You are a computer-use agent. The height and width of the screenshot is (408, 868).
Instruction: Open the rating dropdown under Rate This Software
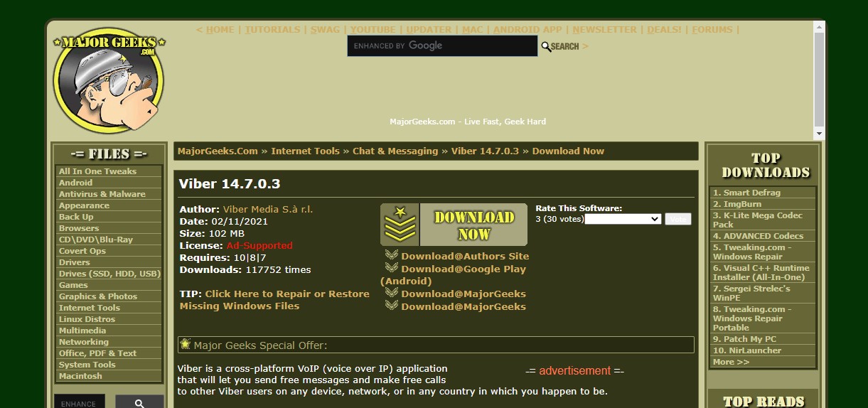(623, 219)
